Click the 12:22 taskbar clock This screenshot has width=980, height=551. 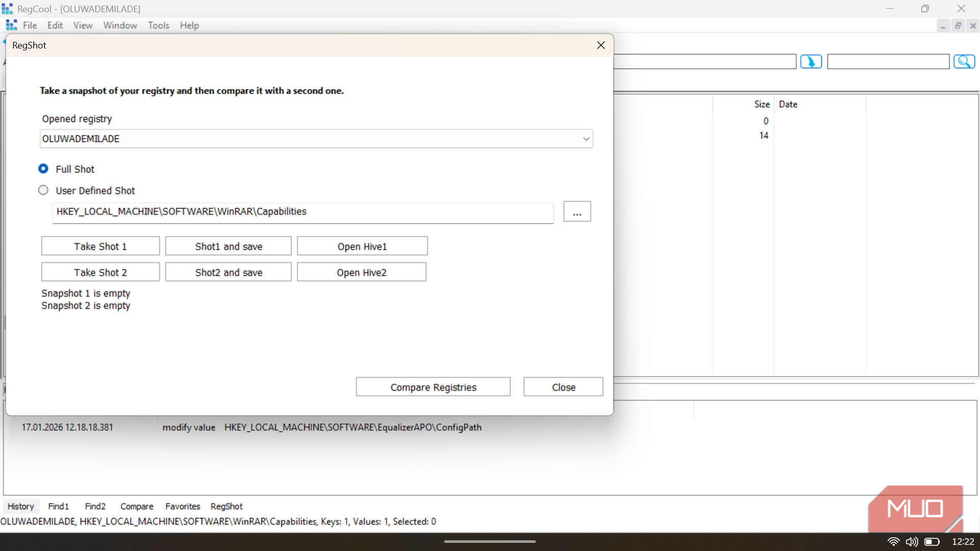pyautogui.click(x=963, y=542)
